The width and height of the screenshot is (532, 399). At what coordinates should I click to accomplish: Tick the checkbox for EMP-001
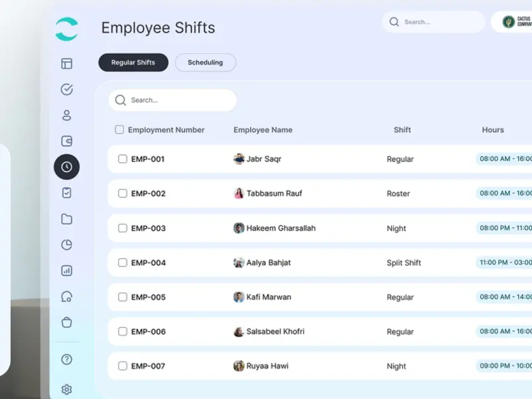(x=122, y=159)
